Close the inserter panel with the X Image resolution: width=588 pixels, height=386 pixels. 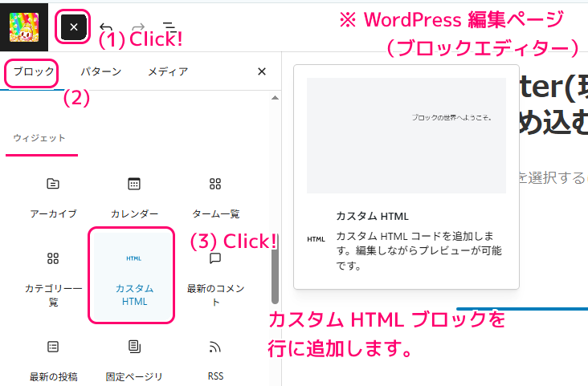[x=262, y=71]
